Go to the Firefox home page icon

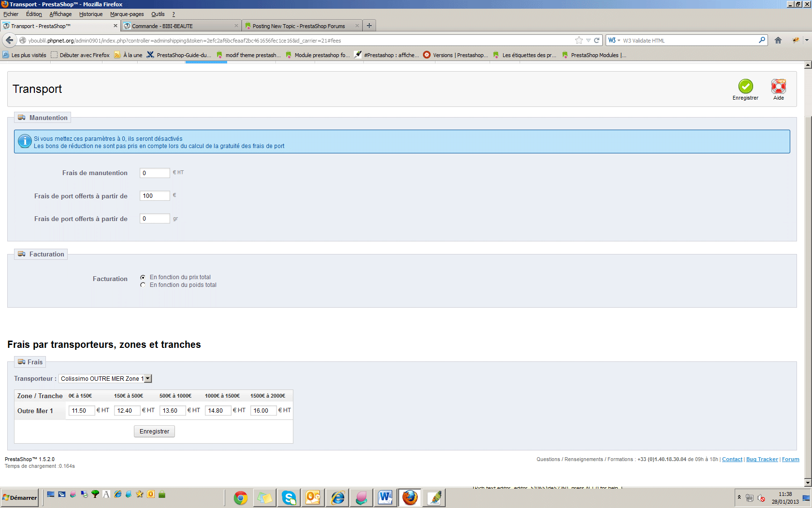coord(778,41)
